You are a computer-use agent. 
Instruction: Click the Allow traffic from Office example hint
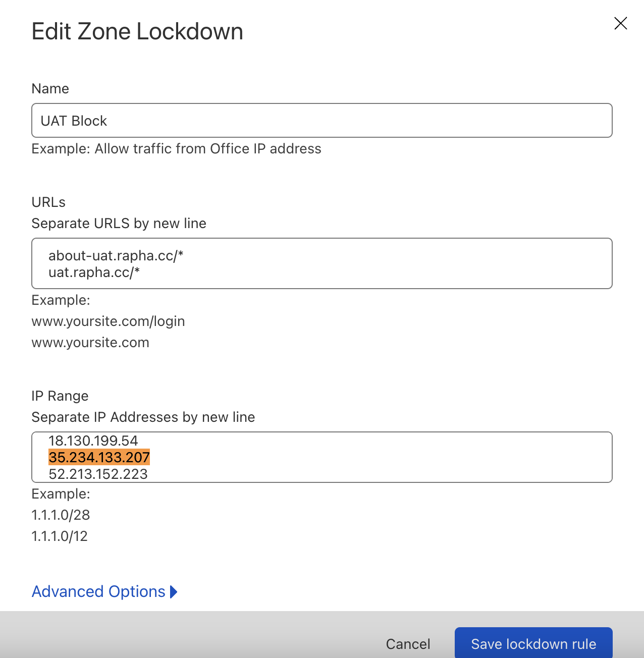(x=176, y=149)
